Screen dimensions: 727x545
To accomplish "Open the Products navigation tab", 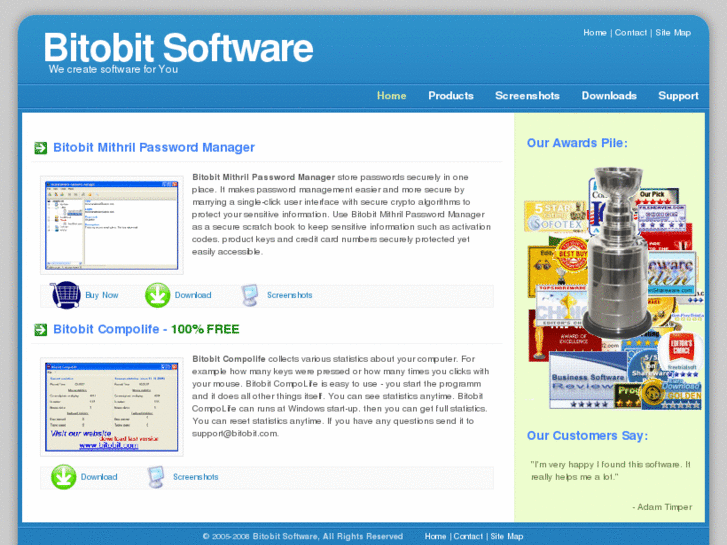I will click(x=451, y=96).
